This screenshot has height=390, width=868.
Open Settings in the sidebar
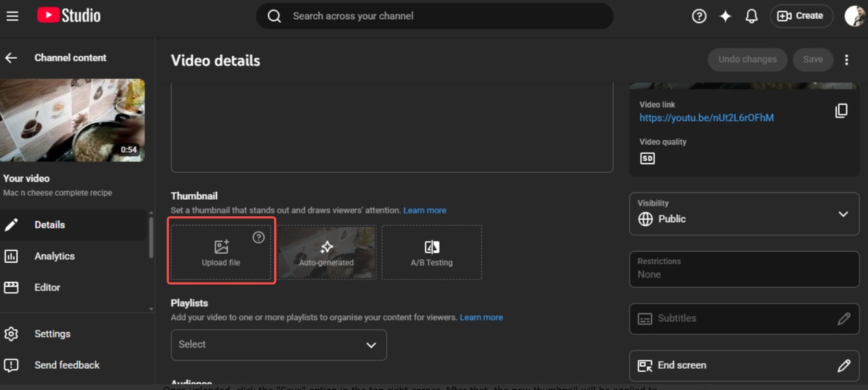pyautogui.click(x=73, y=334)
